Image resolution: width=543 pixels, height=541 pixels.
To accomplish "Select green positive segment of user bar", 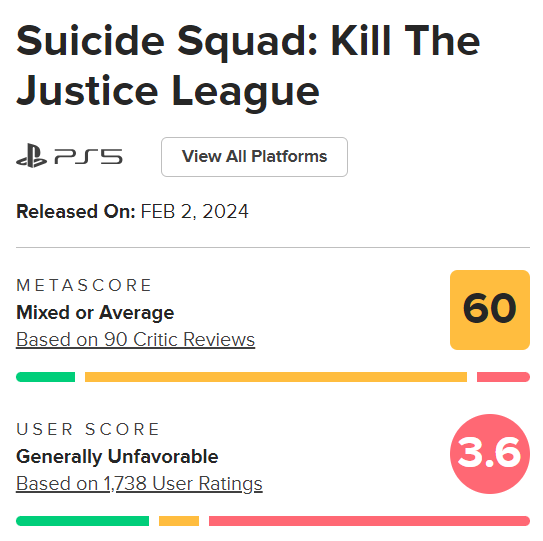I will (x=82, y=521).
